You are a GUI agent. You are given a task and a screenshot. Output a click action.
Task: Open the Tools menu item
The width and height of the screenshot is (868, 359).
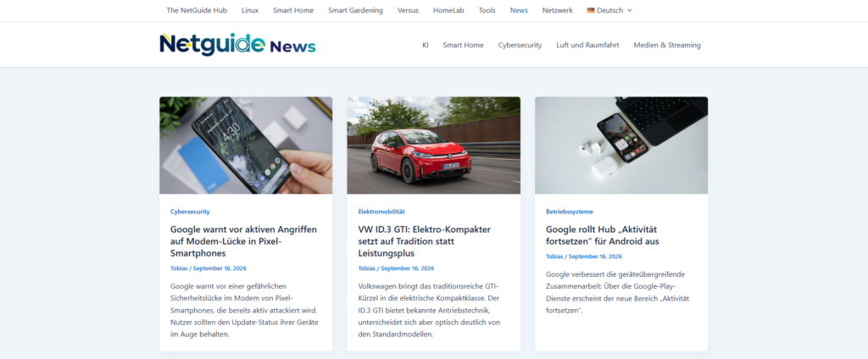(x=487, y=10)
